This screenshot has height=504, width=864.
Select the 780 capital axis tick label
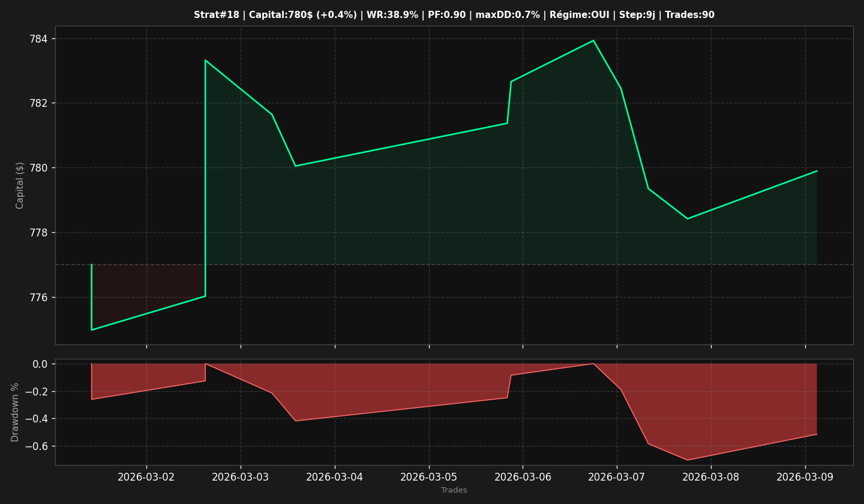coord(38,168)
